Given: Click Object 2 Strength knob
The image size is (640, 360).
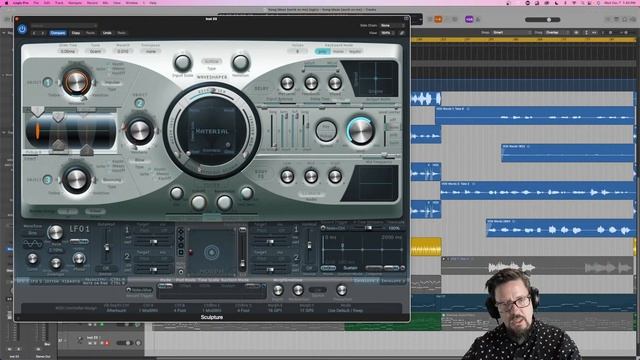Looking at the screenshot, I should click(x=139, y=131).
